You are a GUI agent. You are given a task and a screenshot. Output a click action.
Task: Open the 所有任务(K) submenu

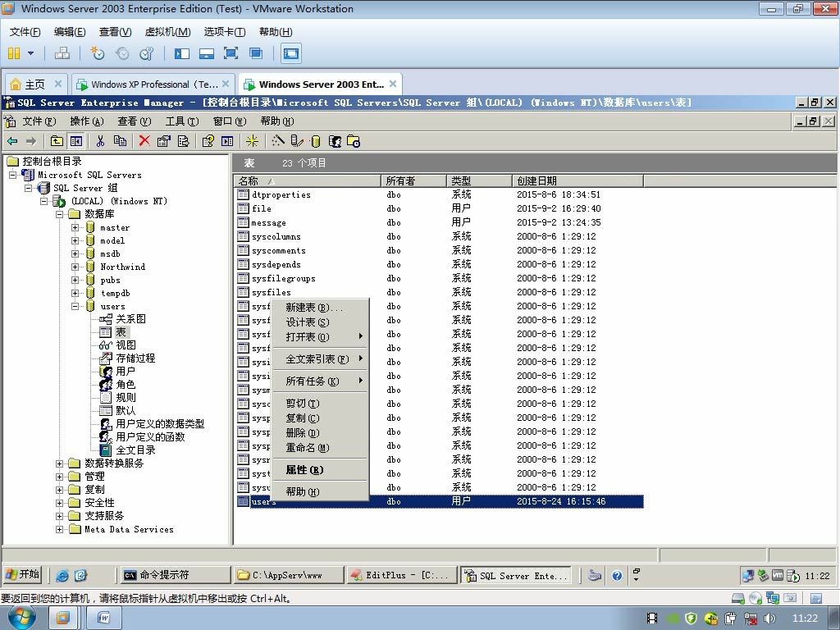pos(320,381)
